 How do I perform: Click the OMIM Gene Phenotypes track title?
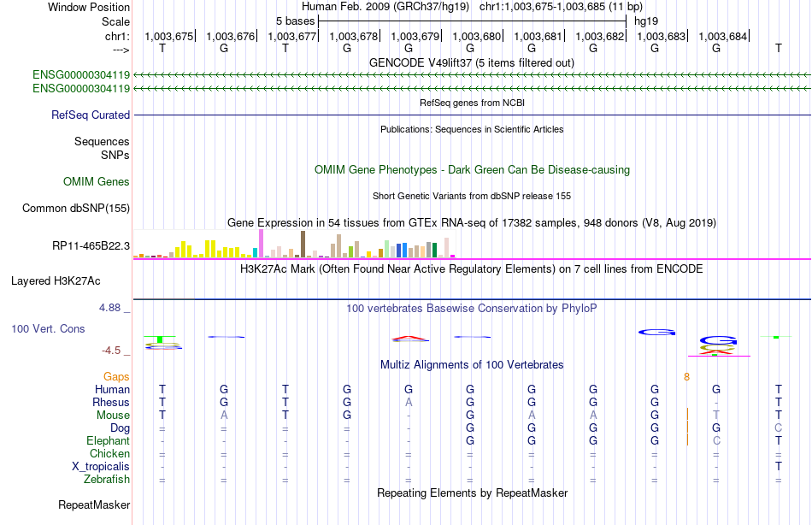pos(473,169)
